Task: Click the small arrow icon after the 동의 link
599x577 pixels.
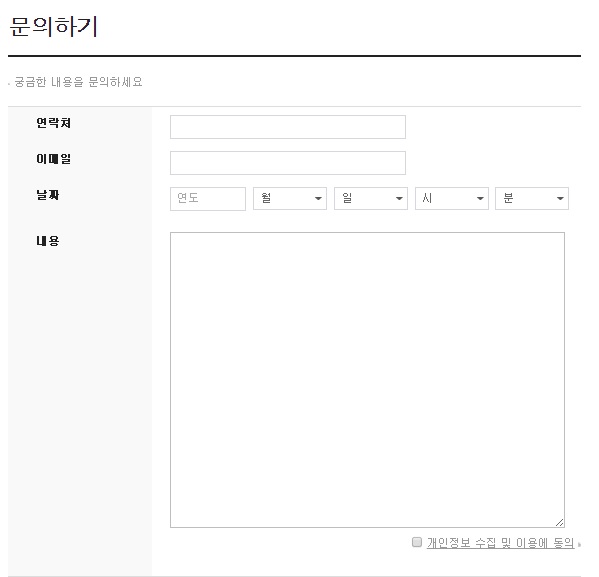Action: (580, 544)
